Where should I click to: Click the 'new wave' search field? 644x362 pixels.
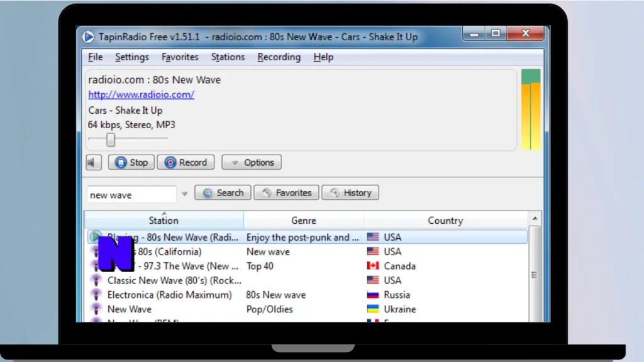click(131, 195)
